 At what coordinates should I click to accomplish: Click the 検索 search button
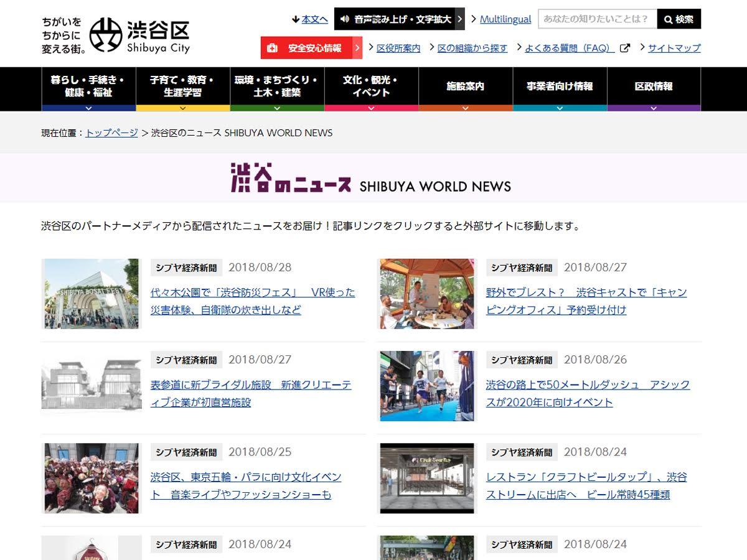[679, 19]
